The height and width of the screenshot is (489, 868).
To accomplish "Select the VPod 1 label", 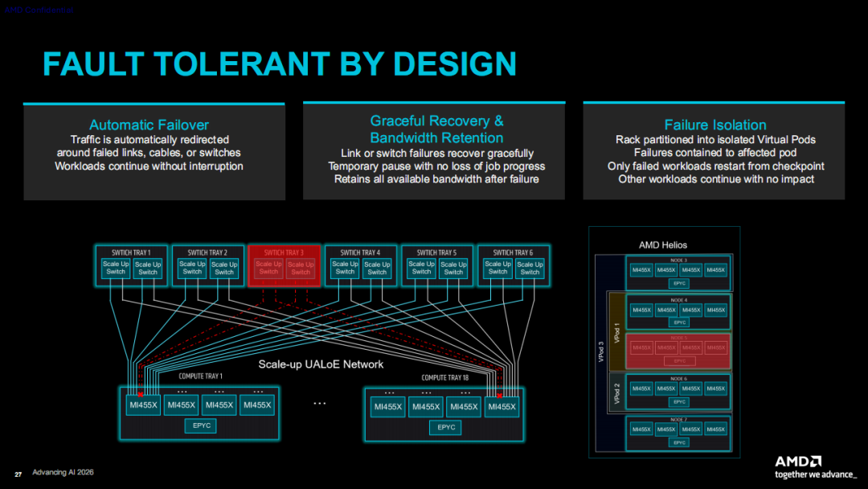I will pos(616,332).
